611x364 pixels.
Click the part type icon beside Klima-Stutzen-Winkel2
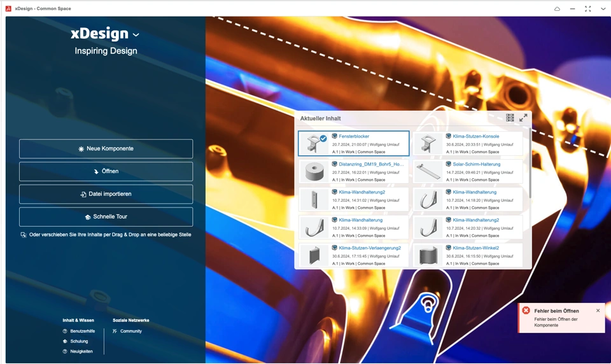click(x=449, y=248)
